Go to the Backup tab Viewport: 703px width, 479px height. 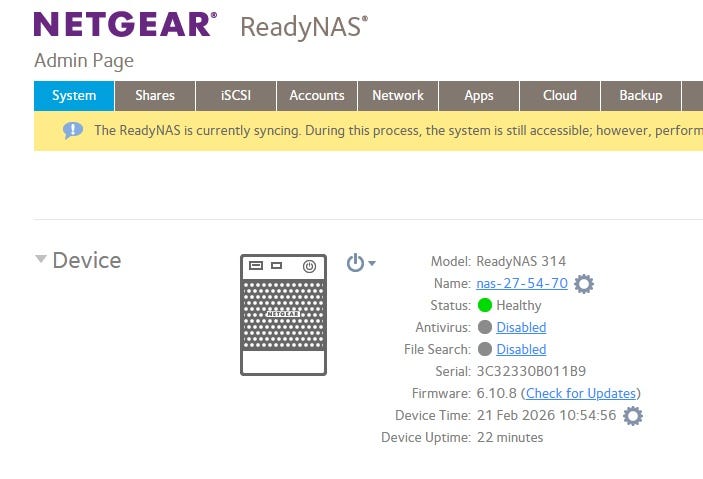[641, 96]
